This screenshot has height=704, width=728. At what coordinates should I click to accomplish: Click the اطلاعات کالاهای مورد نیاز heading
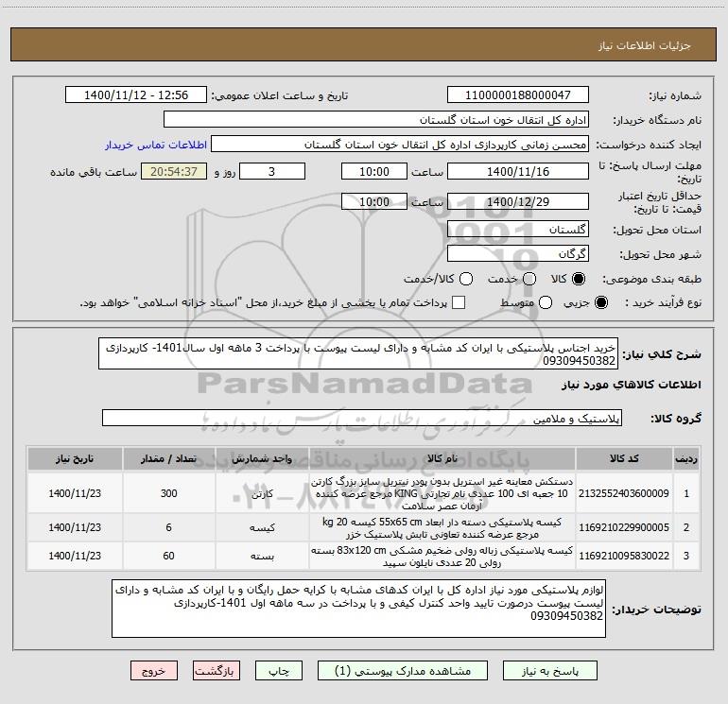[x=631, y=385]
